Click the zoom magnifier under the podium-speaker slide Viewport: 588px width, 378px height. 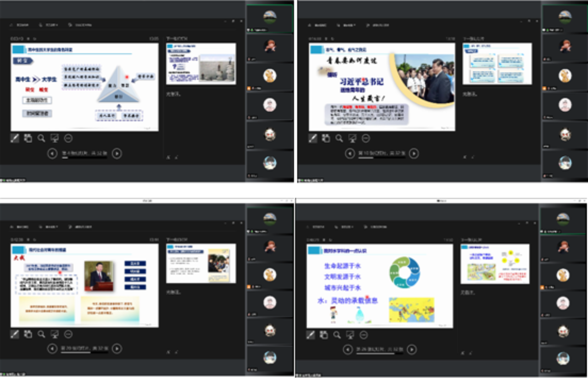tap(41, 334)
